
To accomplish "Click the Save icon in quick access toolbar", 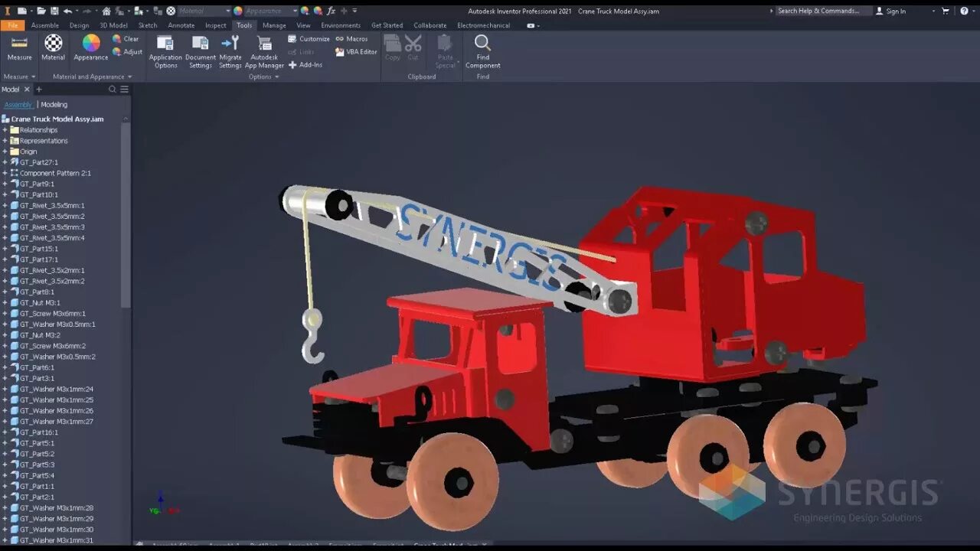I will (x=54, y=11).
